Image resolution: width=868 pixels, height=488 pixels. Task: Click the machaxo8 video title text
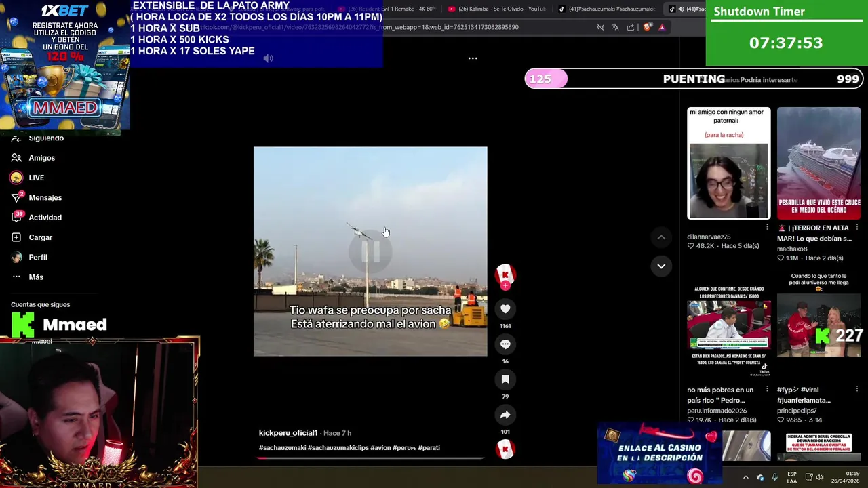[814, 233]
